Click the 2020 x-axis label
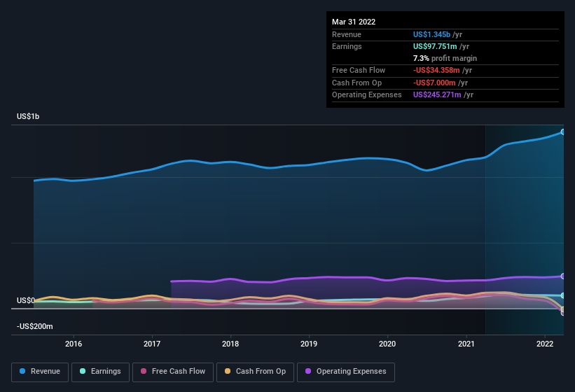This screenshot has width=575, height=392. 387,344
